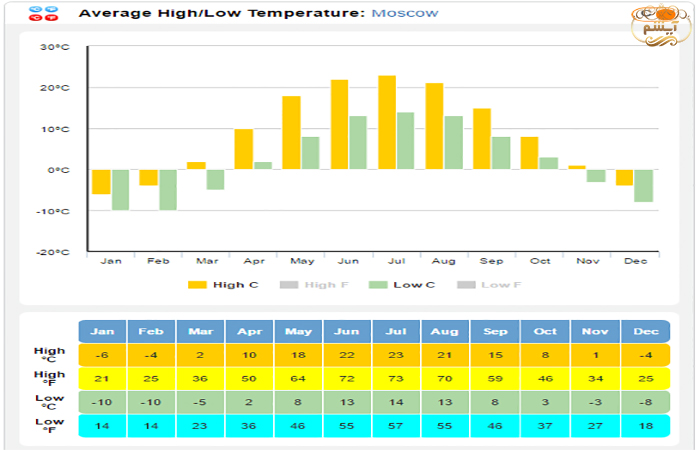
Task: Click the Apr column header in table
Action: (x=249, y=331)
